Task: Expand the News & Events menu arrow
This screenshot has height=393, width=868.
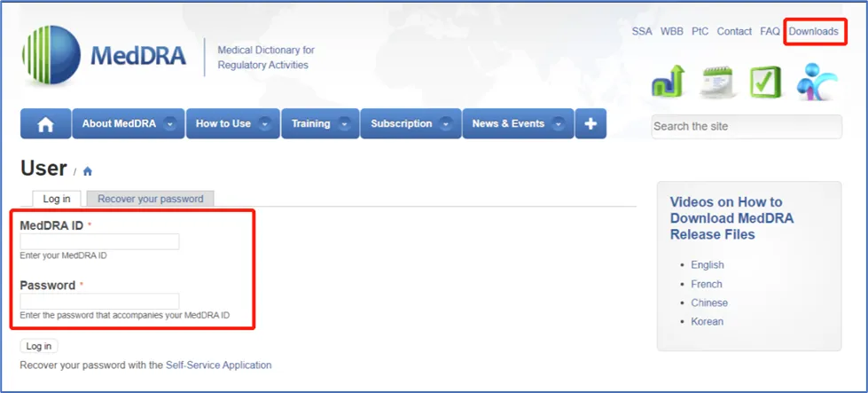Action: click(559, 124)
